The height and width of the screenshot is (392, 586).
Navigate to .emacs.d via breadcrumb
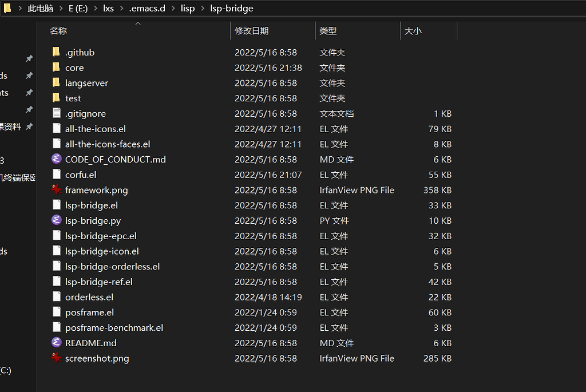click(x=148, y=8)
